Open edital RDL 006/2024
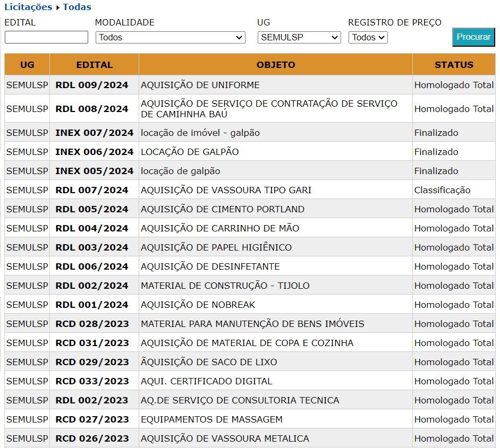 92,266
